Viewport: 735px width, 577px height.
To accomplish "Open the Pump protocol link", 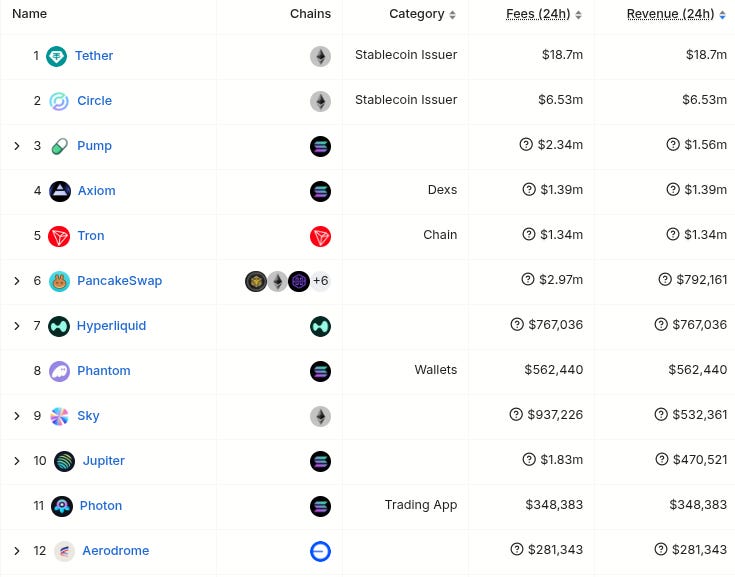I will click(x=95, y=146).
